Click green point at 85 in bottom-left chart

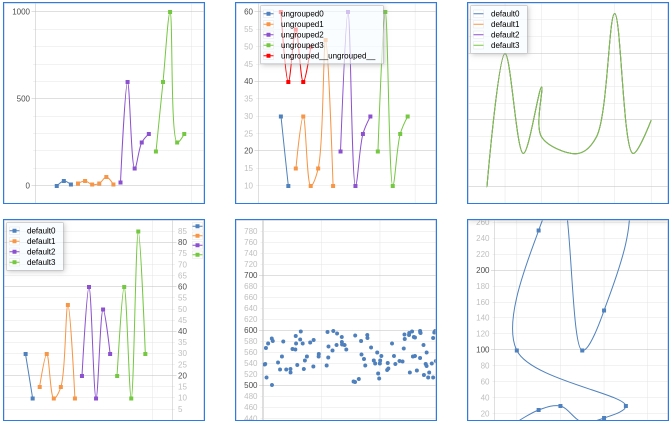tap(138, 231)
